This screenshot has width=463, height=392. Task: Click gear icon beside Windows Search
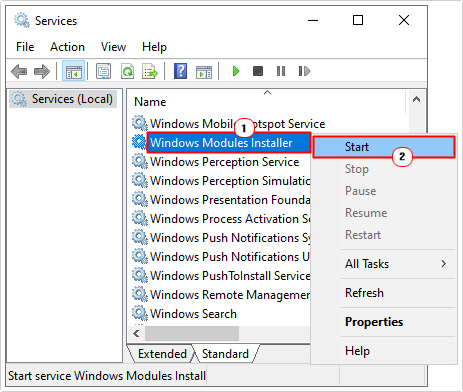pos(140,313)
